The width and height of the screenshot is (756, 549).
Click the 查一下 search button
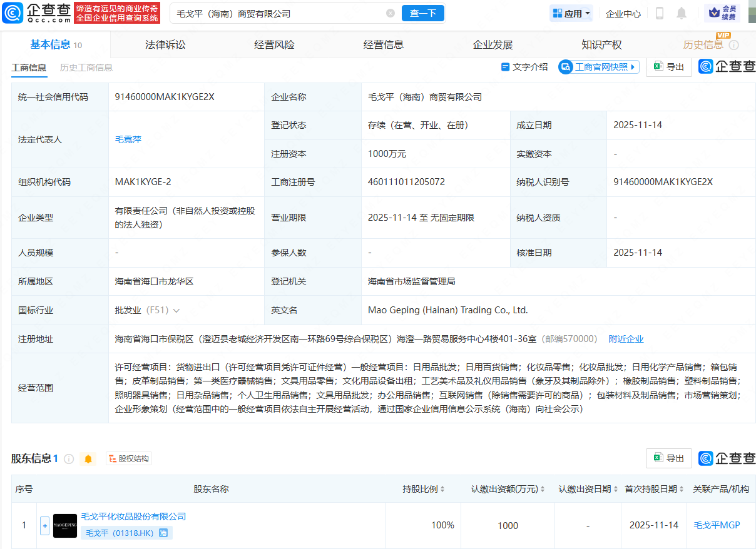pos(422,13)
